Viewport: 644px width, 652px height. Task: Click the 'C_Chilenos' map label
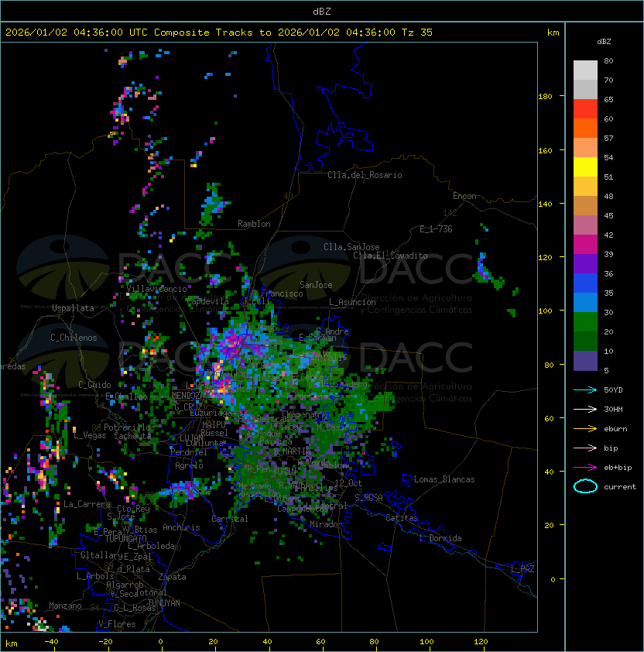point(74,338)
